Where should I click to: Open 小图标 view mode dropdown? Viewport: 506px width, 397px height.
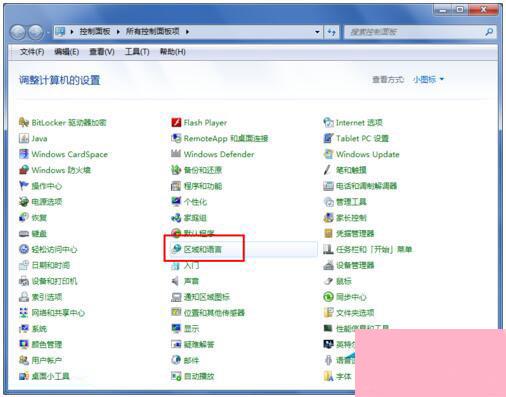point(428,79)
